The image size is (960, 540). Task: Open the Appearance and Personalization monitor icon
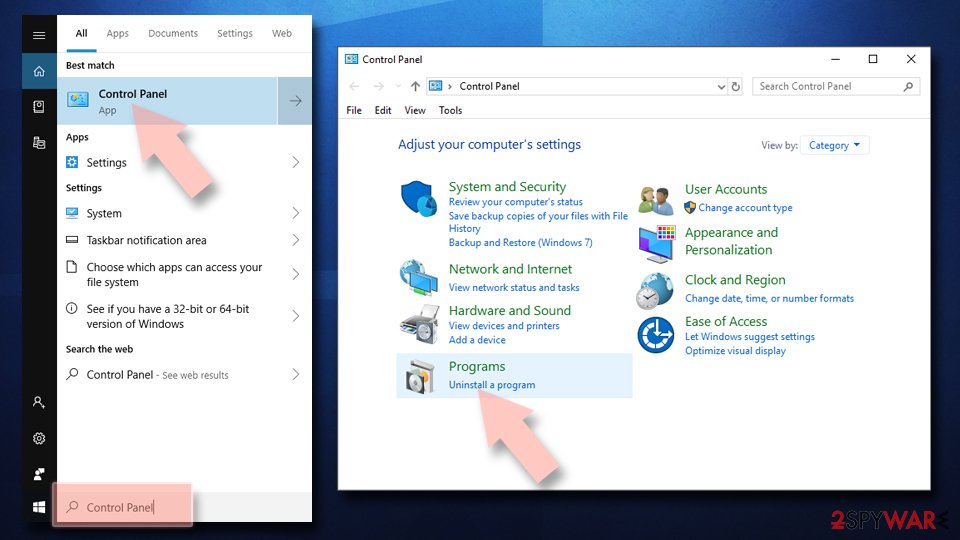(x=656, y=244)
